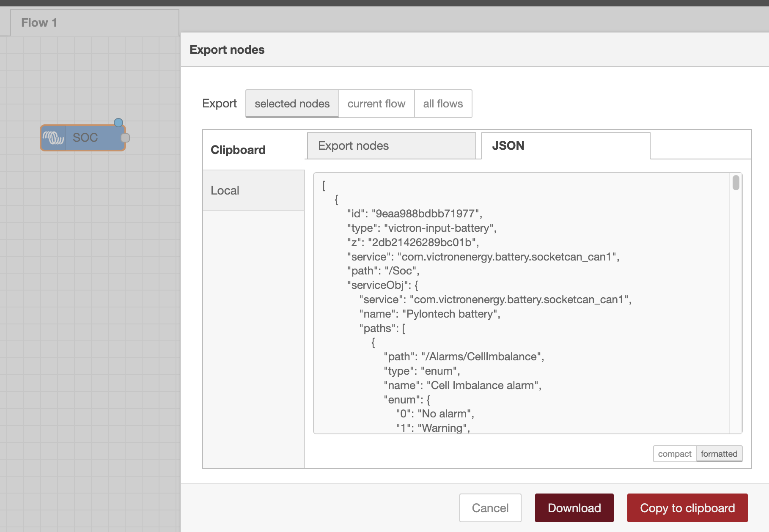Click the "1": "Warning" line
This screenshot has height=532, width=769.
coord(433,428)
